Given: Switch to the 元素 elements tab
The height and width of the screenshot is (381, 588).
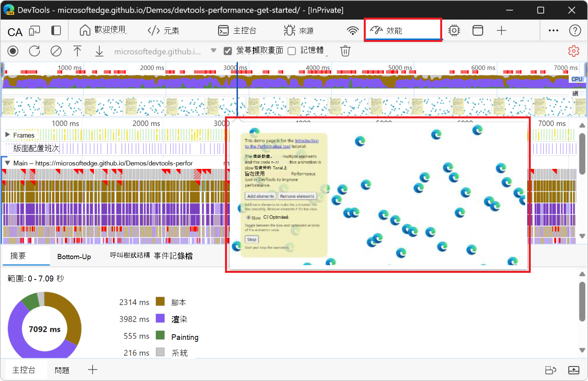Looking at the screenshot, I should click(x=163, y=31).
